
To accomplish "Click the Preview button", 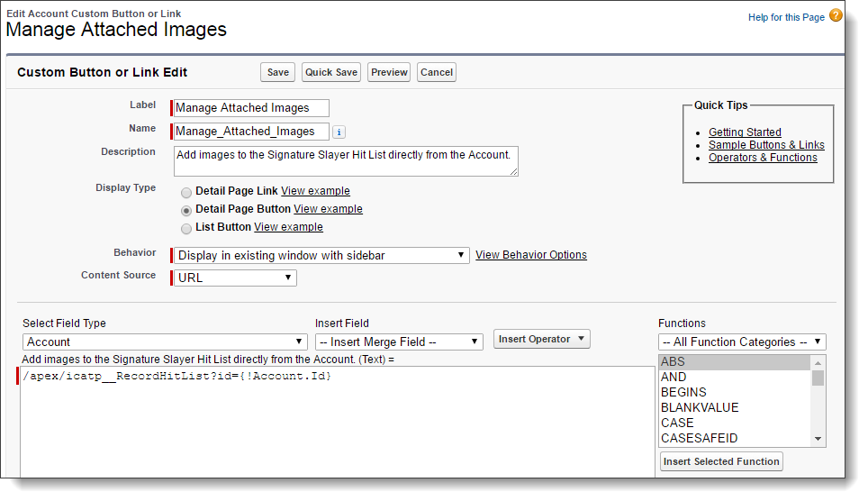I will coord(389,72).
